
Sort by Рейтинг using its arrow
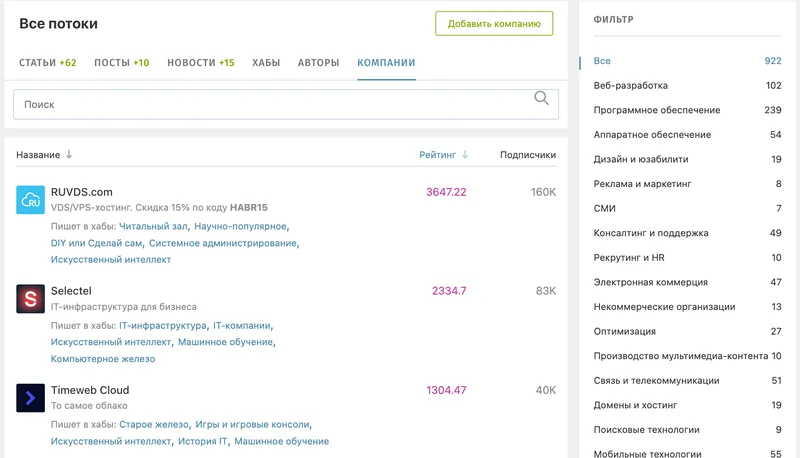click(x=465, y=155)
